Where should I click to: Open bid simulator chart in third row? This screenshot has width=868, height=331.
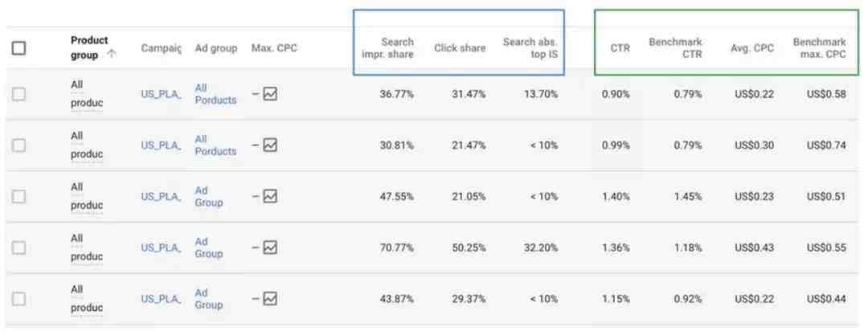pos(270,197)
